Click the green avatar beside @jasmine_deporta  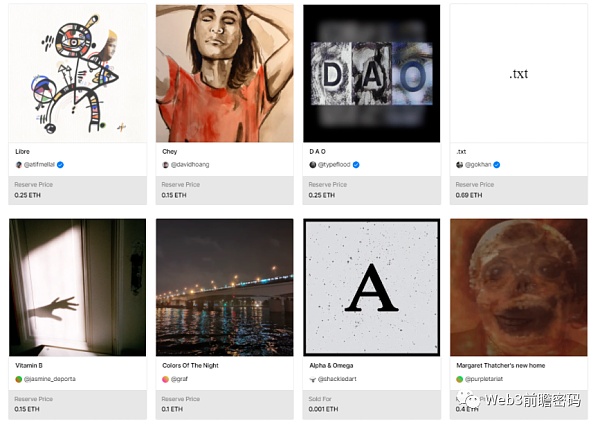(18, 379)
